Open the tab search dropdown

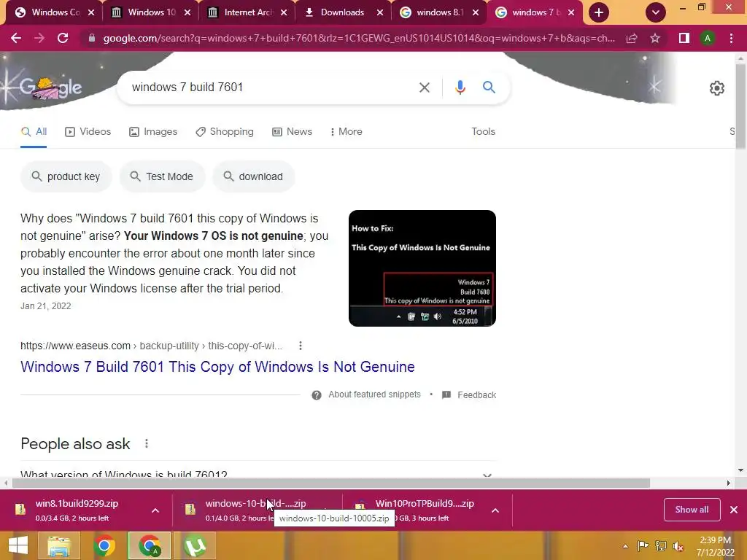click(x=656, y=12)
